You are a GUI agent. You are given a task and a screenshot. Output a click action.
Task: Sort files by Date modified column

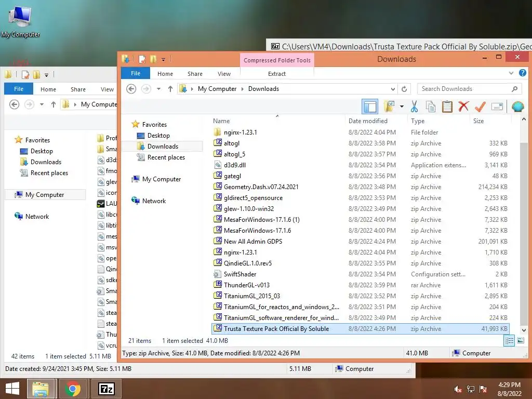tap(368, 121)
